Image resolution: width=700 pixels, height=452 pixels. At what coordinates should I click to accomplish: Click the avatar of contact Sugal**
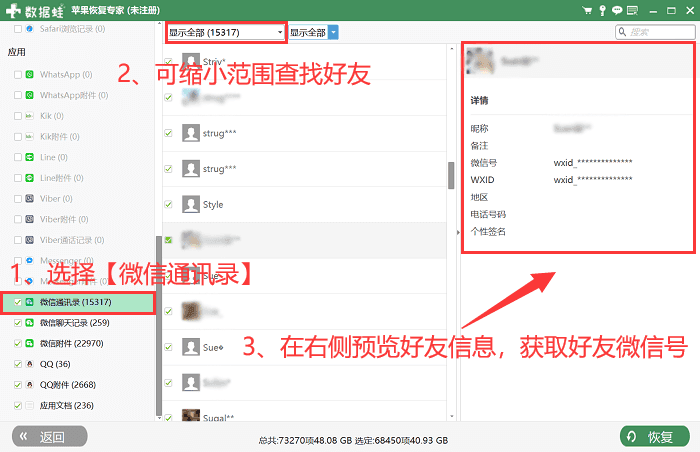(191, 415)
